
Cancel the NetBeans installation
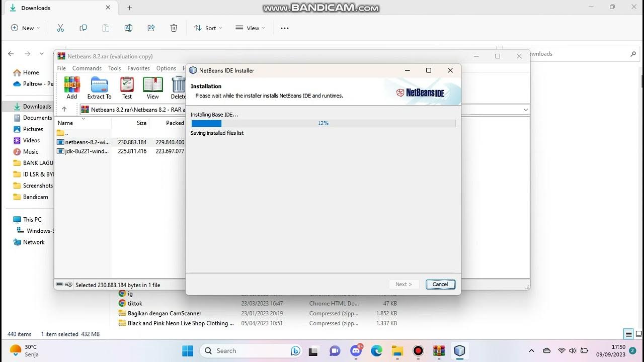pos(440,284)
